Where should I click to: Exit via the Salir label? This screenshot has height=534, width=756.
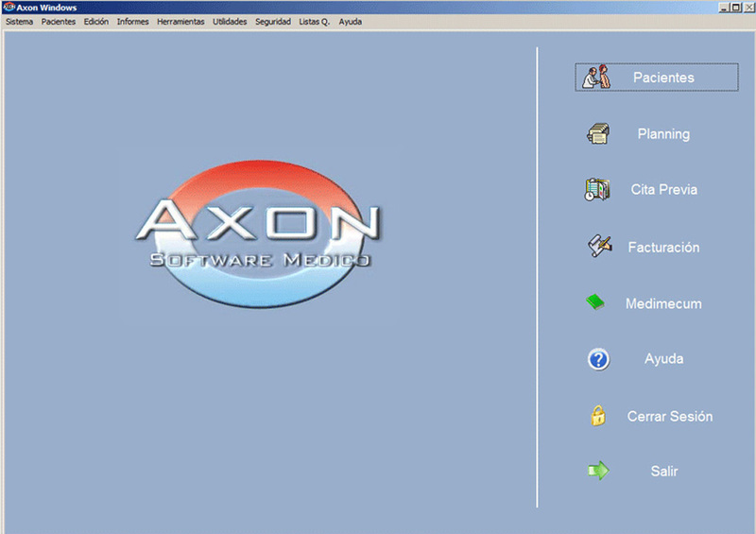coord(664,471)
